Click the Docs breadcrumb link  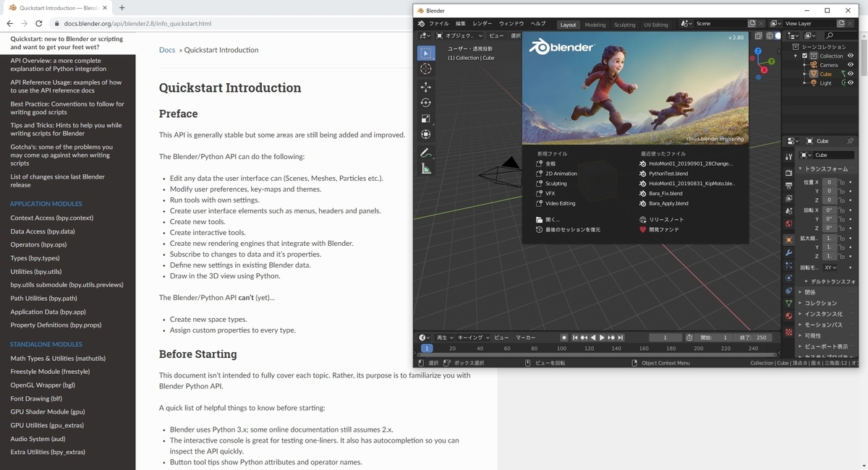167,50
